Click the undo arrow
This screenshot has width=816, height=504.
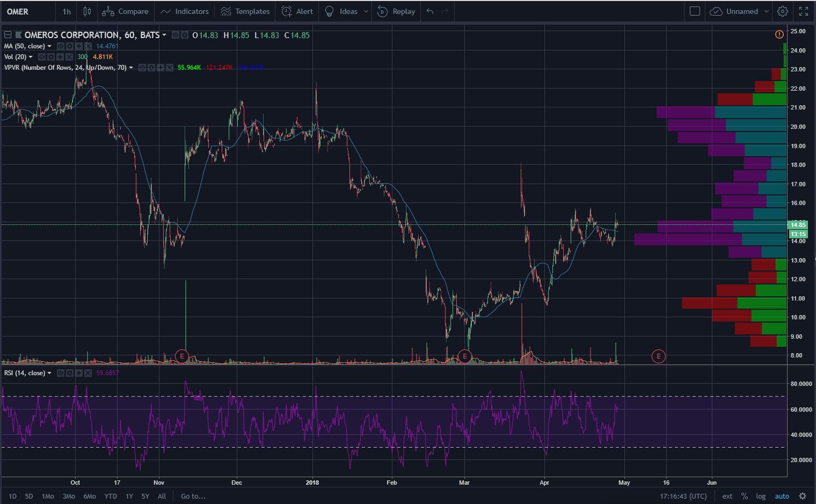430,11
